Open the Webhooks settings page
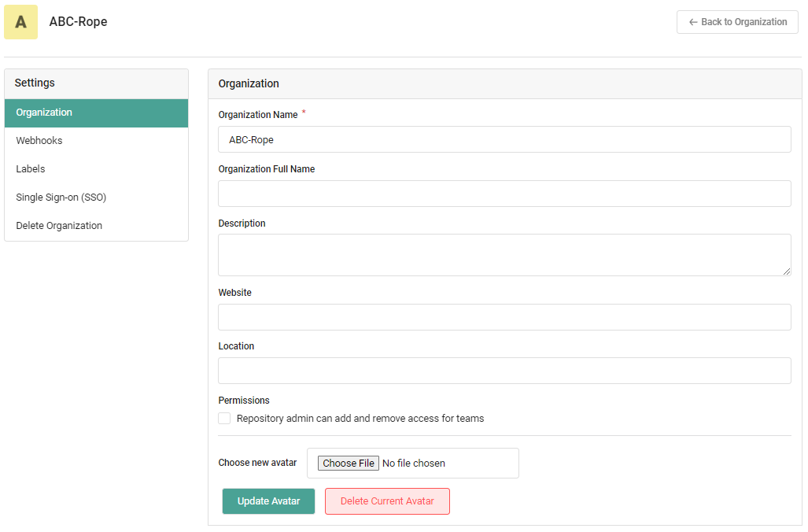The width and height of the screenshot is (808, 532). click(x=39, y=141)
